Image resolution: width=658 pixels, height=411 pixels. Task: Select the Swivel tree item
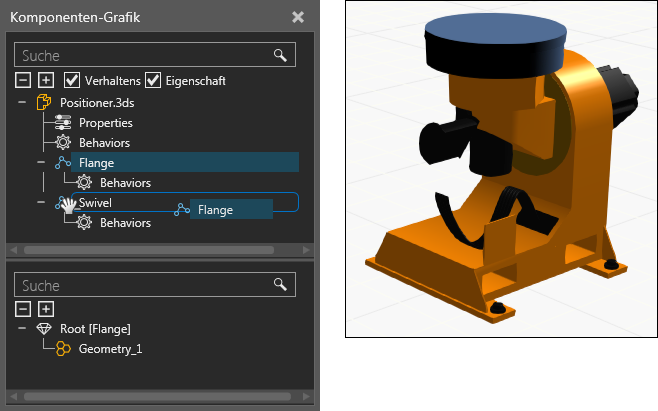click(95, 202)
